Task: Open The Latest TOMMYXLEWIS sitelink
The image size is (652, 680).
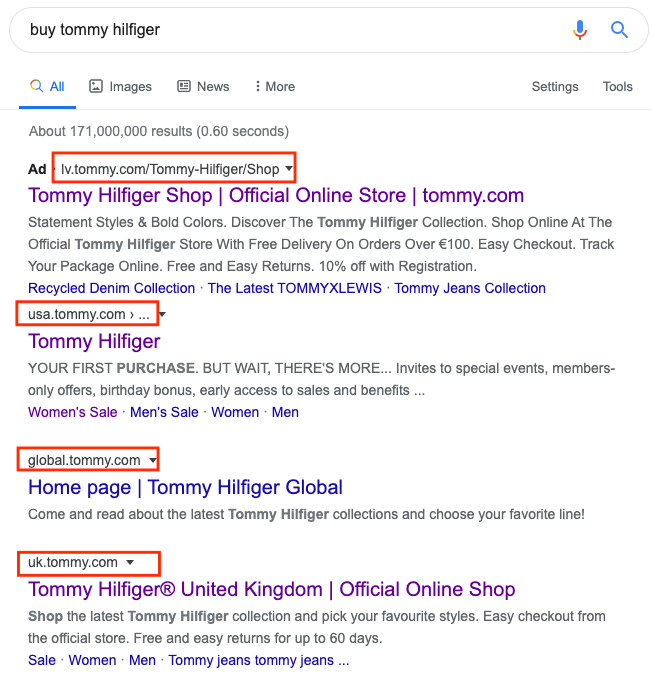Action: click(x=295, y=288)
